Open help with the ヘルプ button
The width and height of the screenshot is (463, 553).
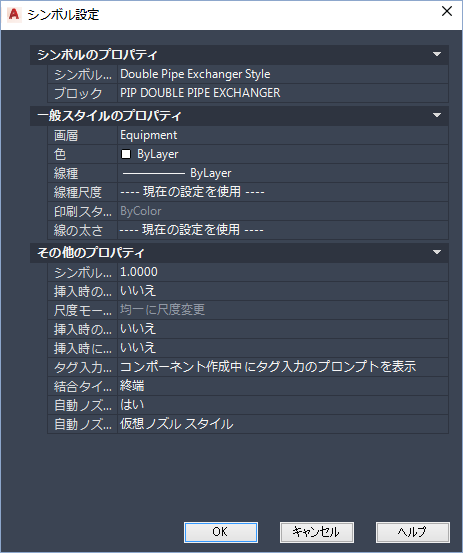click(x=413, y=532)
